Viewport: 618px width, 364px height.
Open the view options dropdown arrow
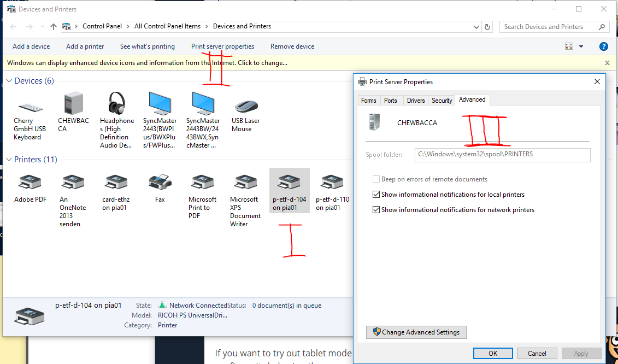pos(581,46)
